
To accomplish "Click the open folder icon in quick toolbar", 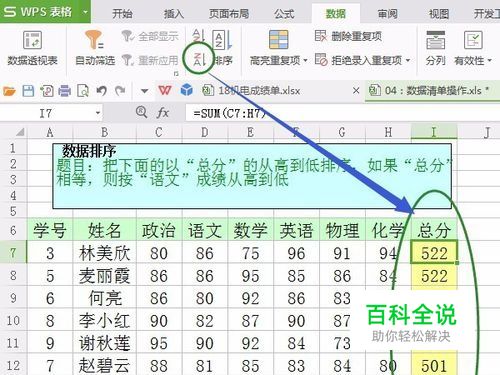I will 9,90.
